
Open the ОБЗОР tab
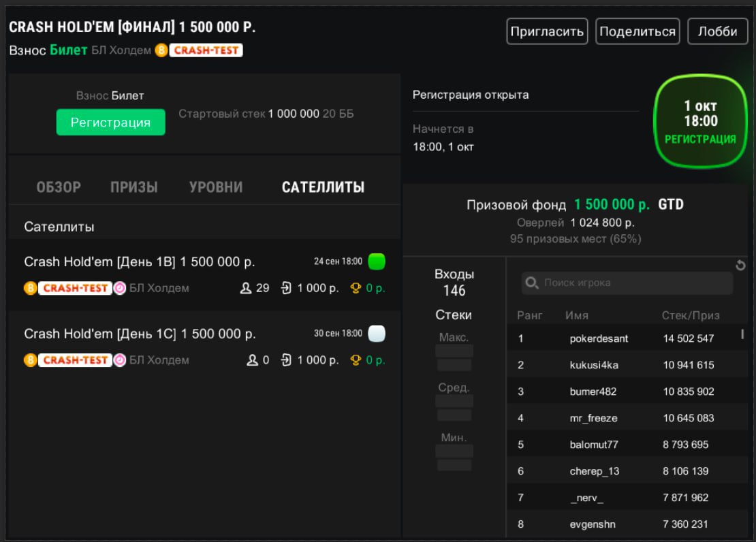coord(59,187)
